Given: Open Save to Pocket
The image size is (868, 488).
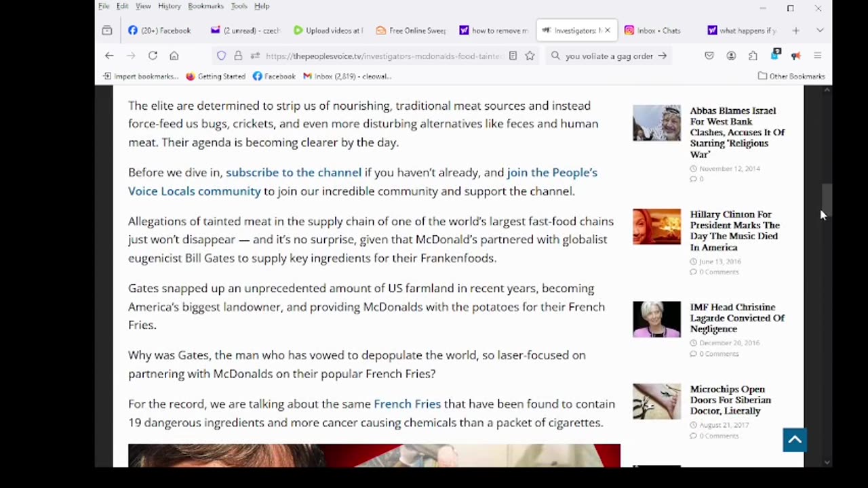Looking at the screenshot, I should click(x=709, y=56).
